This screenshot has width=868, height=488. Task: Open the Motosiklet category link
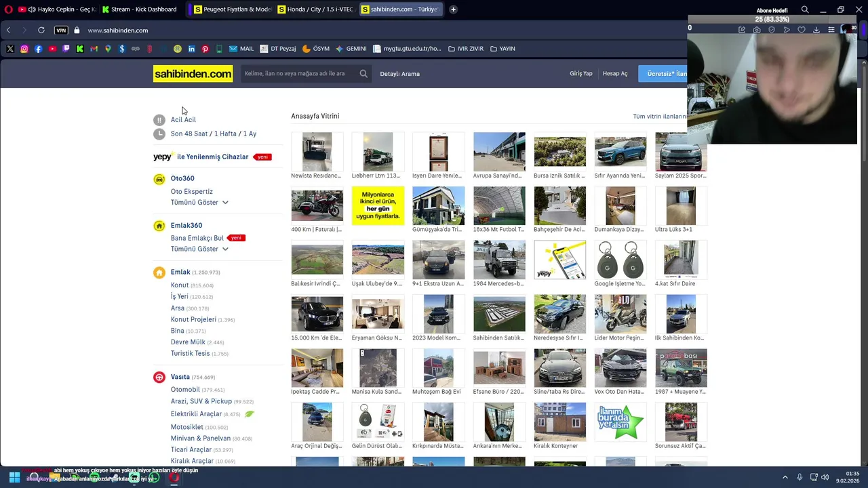point(187,428)
